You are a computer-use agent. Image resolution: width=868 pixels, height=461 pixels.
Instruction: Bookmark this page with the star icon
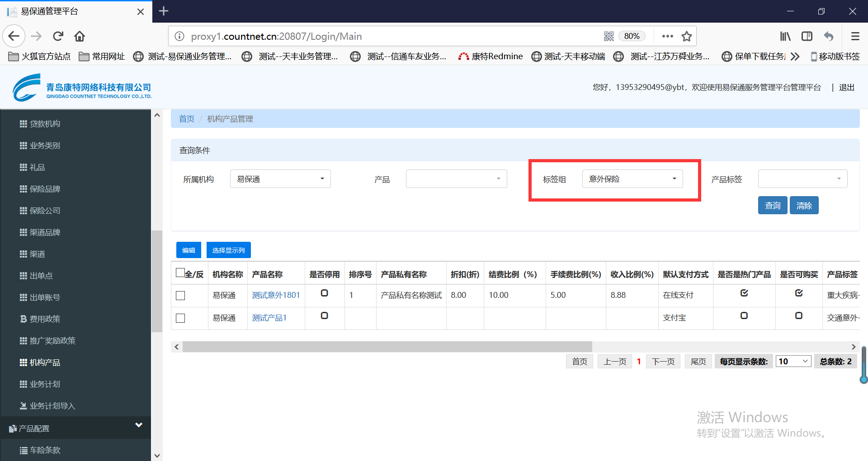[687, 36]
